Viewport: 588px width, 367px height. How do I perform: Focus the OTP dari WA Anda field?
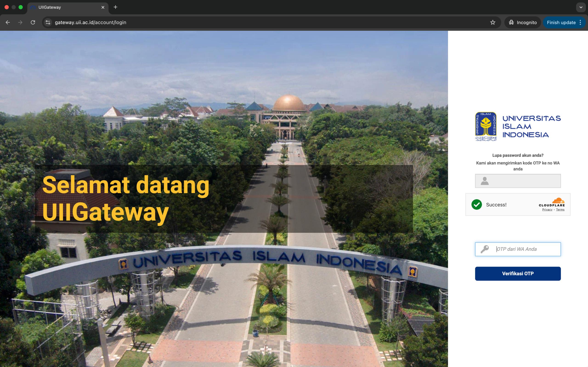(525, 249)
